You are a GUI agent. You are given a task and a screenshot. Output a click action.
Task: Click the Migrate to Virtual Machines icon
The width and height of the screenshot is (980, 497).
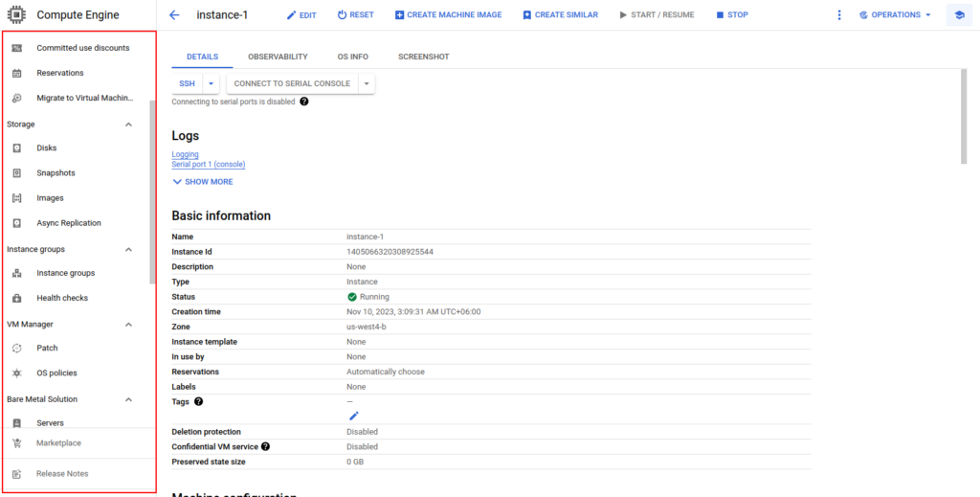click(x=17, y=98)
